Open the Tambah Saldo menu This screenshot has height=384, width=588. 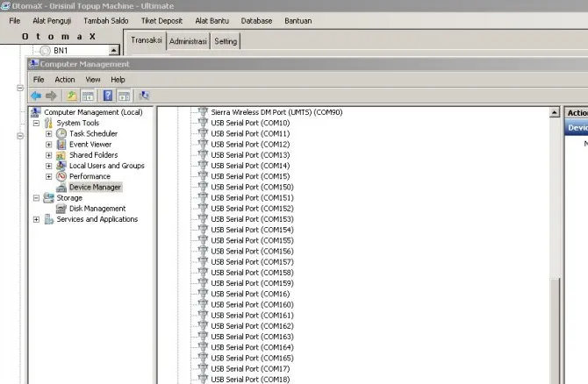click(x=105, y=21)
